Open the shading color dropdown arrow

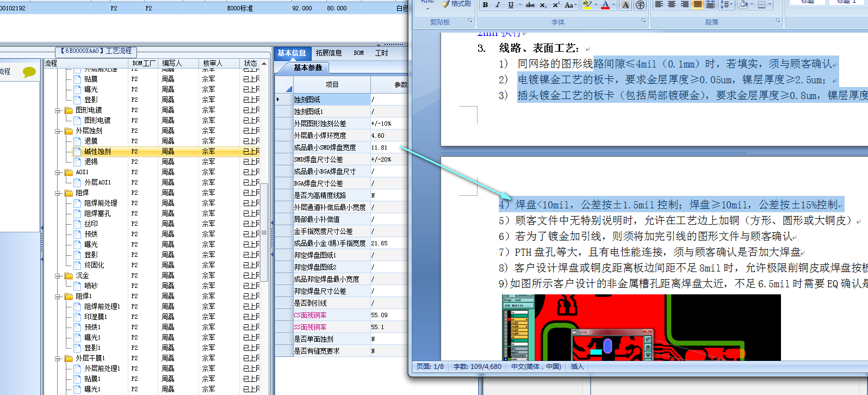pos(753,4)
